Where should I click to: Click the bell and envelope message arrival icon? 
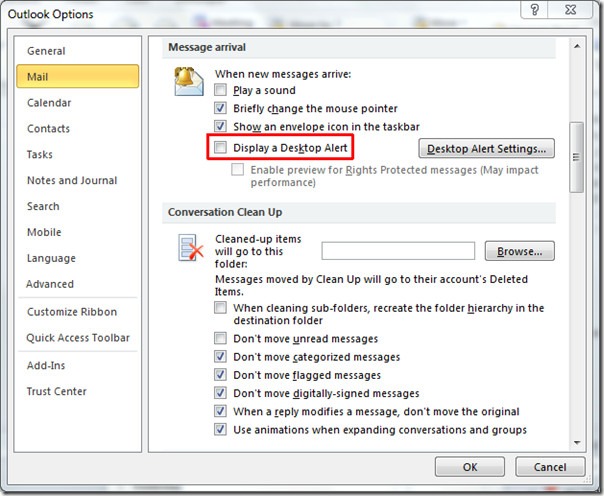[187, 81]
